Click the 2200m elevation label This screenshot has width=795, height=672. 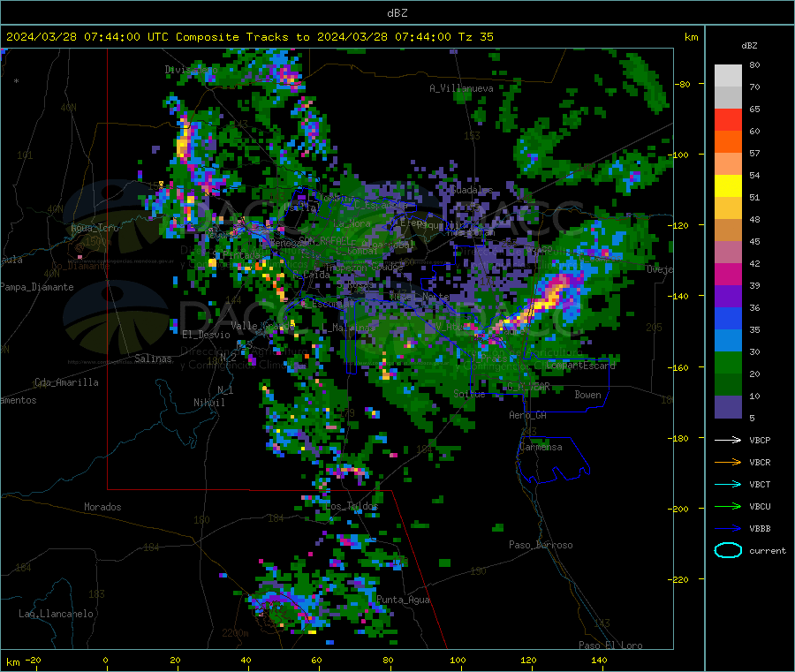[235, 633]
